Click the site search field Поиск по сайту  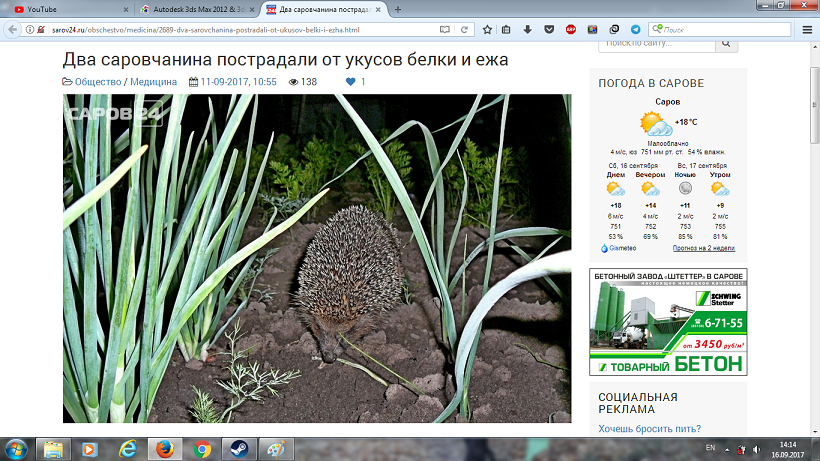coord(657,44)
